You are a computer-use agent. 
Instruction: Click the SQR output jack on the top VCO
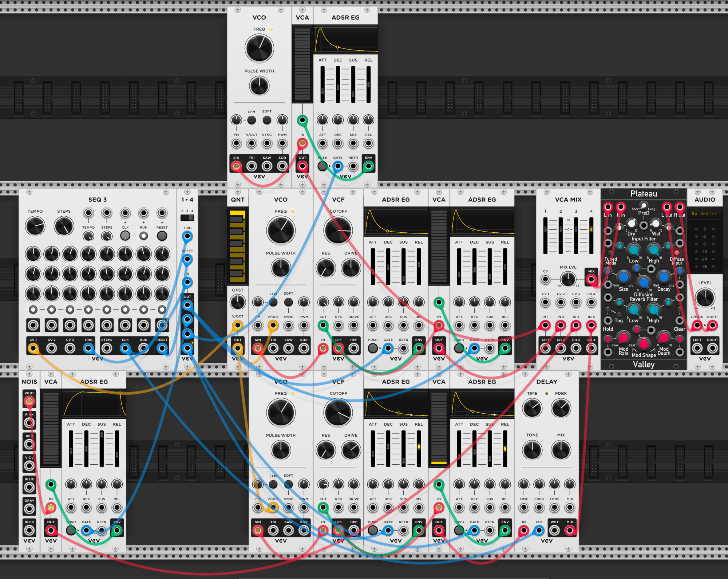coord(282,166)
